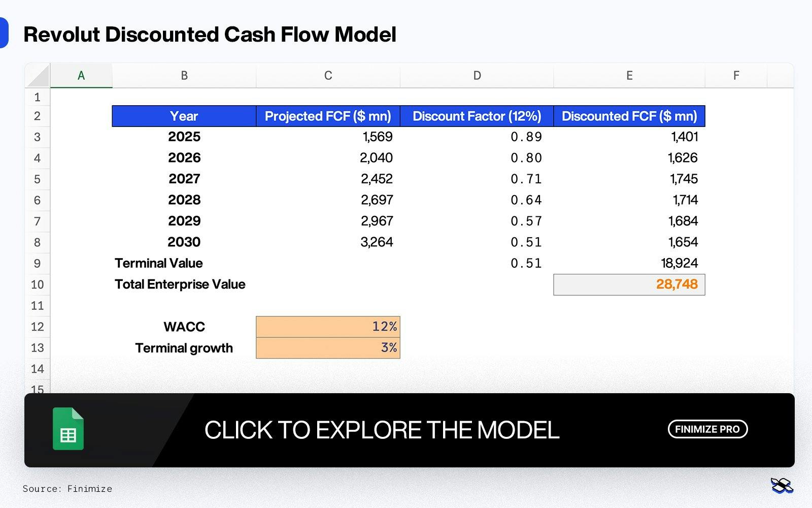This screenshot has height=508, width=812.
Task: Select column C header
Action: pyautogui.click(x=328, y=76)
